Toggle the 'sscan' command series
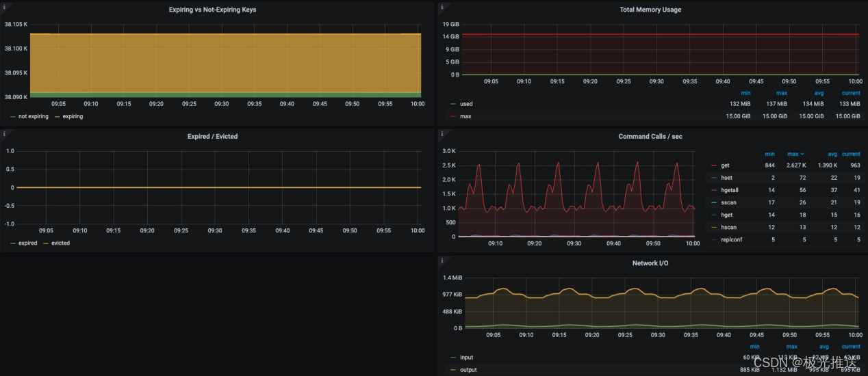Screen dimensions: 868x376 [x=728, y=202]
